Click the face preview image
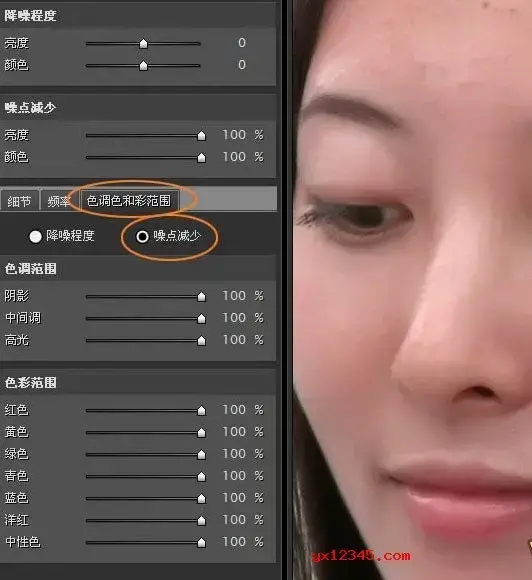The width and height of the screenshot is (532, 580). [413, 290]
